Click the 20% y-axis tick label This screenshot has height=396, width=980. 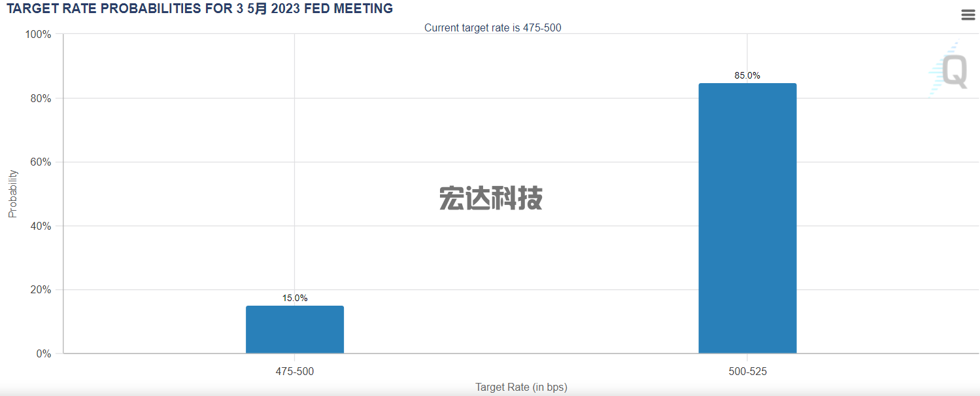[40, 289]
